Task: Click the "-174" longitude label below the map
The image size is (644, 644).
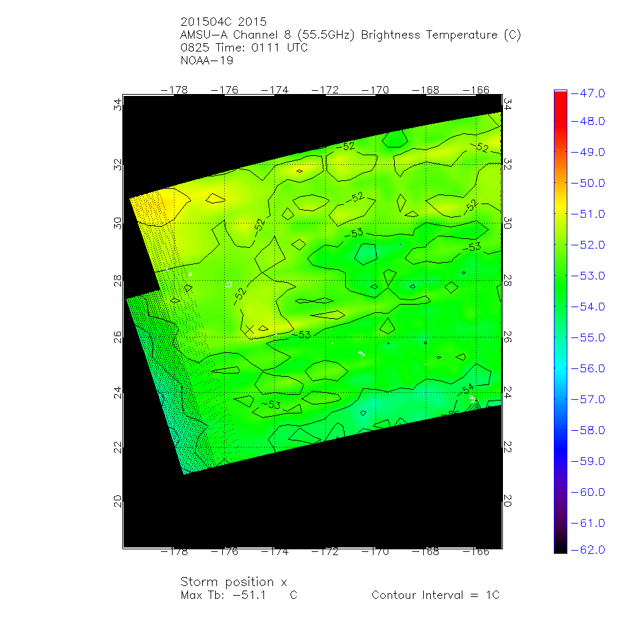Action: (275, 552)
